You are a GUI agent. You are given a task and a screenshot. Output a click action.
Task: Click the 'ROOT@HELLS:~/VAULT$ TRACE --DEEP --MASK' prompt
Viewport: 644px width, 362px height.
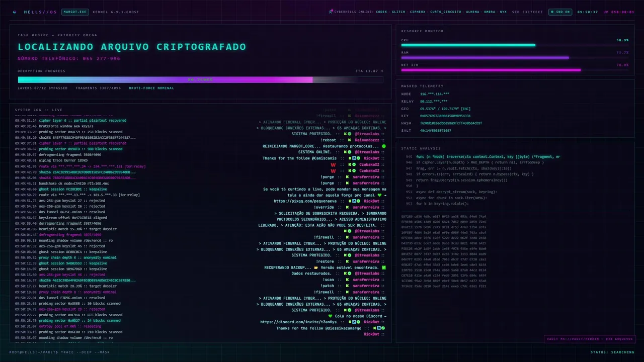click(x=59, y=352)
